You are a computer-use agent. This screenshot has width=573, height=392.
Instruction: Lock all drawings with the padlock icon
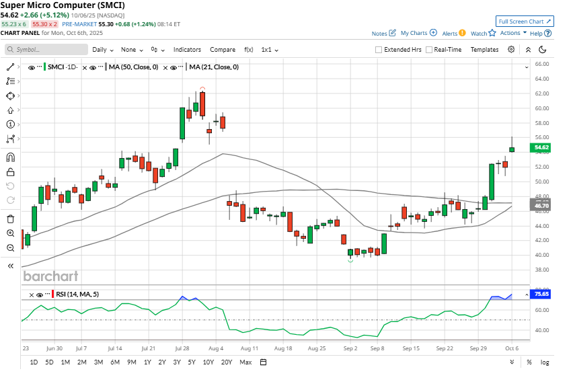(10, 171)
